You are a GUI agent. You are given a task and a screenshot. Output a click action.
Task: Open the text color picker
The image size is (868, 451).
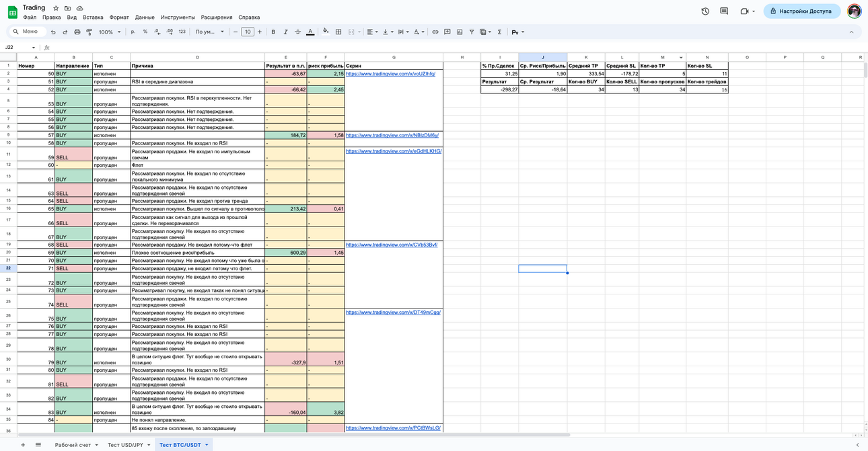tap(310, 32)
